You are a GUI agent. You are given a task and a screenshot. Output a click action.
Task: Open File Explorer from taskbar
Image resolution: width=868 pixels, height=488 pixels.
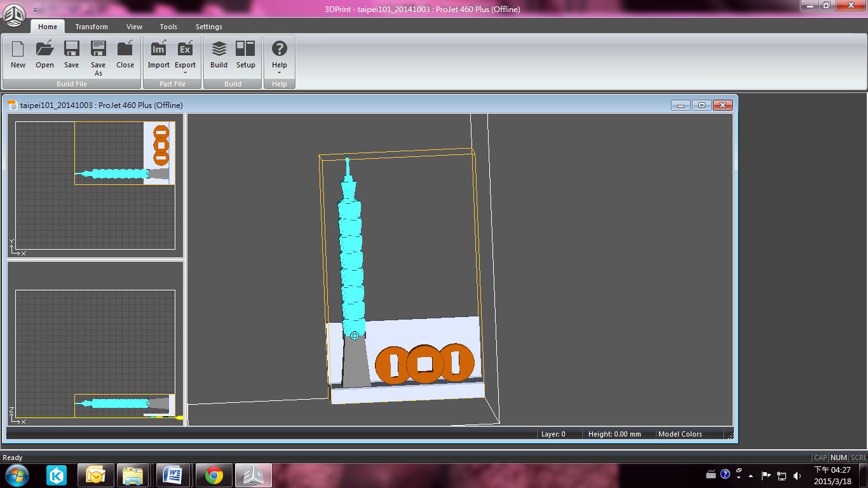point(133,475)
